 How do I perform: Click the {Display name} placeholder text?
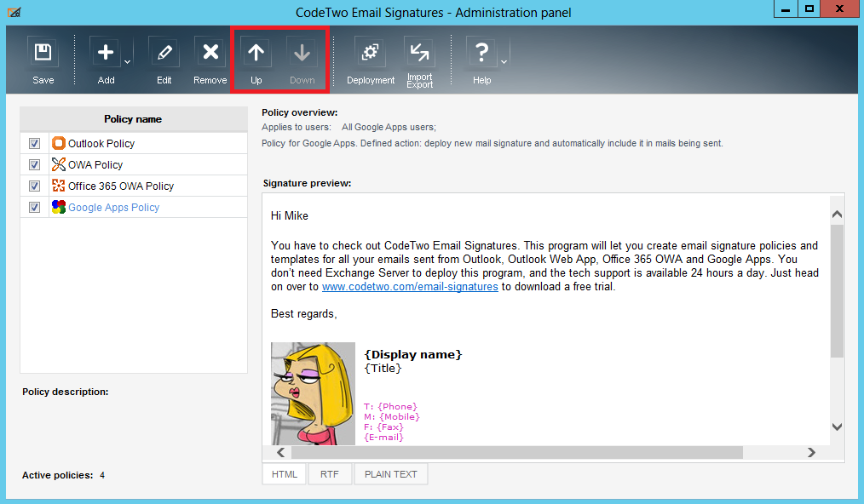[412, 355]
